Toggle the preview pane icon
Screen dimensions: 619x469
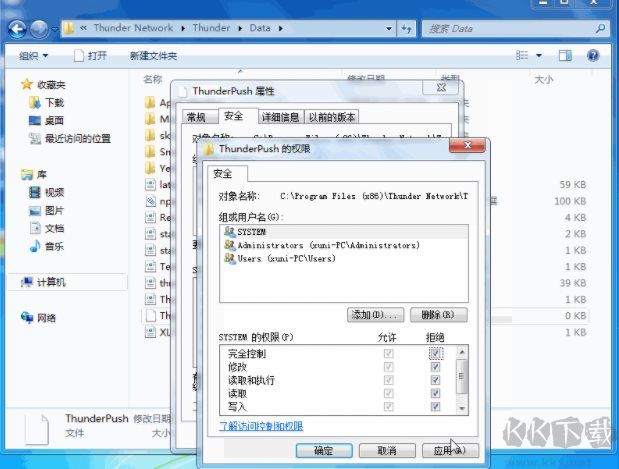point(565,55)
